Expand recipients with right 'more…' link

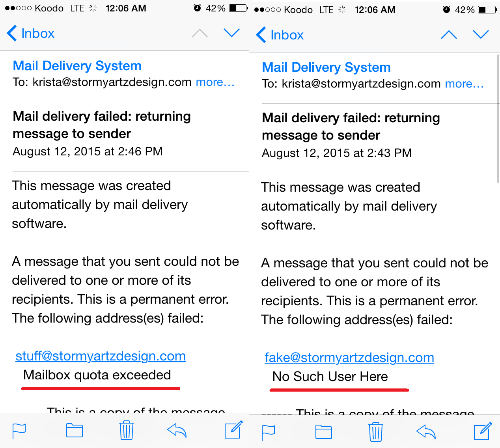click(464, 84)
